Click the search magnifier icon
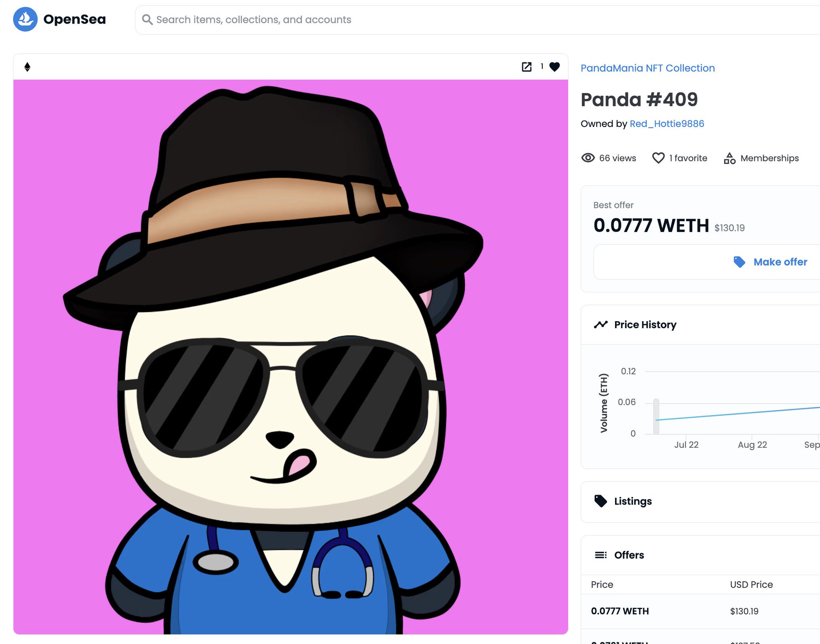 tap(147, 20)
